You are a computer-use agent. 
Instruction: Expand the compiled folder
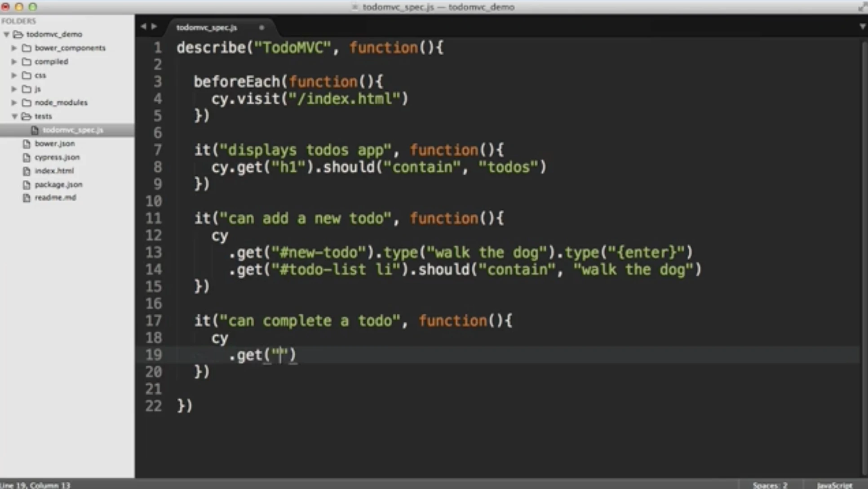click(x=14, y=62)
